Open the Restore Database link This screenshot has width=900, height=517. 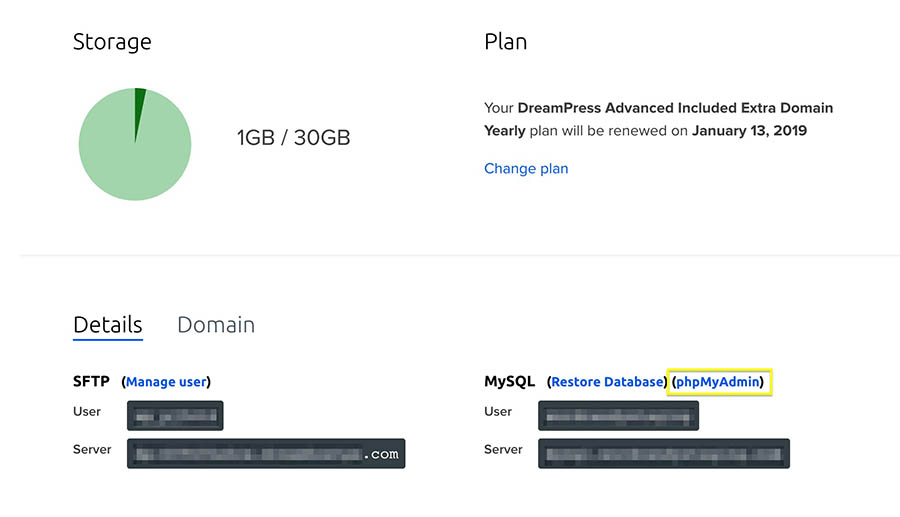pos(607,381)
